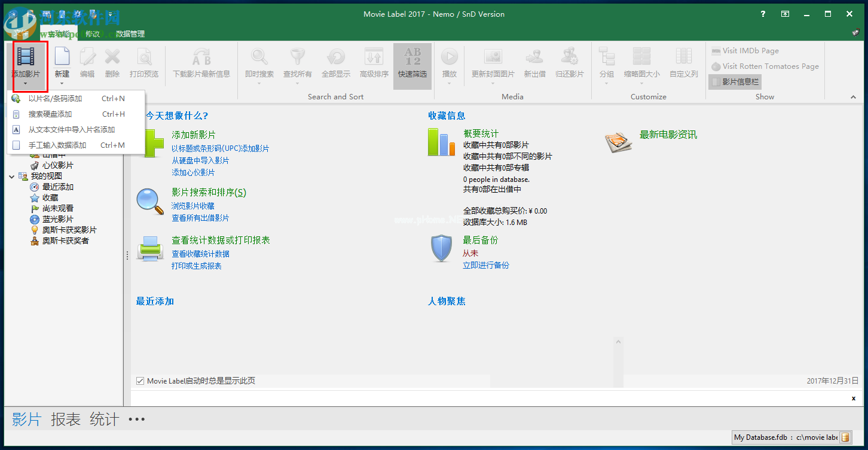Click the 播放 play button
The width and height of the screenshot is (868, 450).
click(449, 57)
